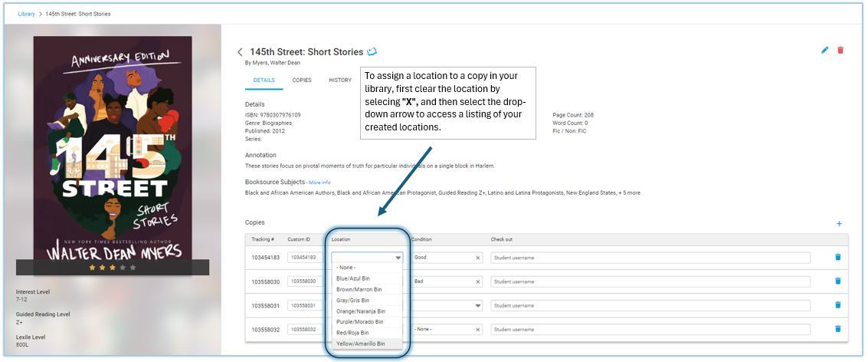Delete copy 103558031 with its trash icon

click(837, 305)
